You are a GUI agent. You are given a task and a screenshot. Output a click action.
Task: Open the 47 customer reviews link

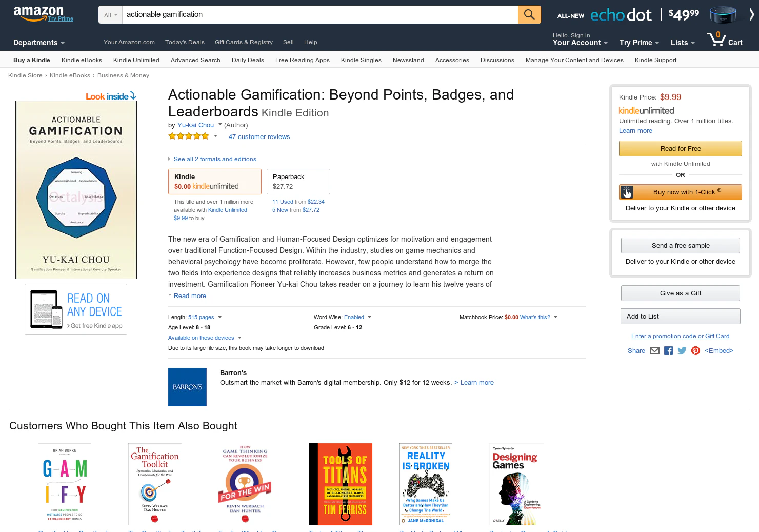point(259,137)
